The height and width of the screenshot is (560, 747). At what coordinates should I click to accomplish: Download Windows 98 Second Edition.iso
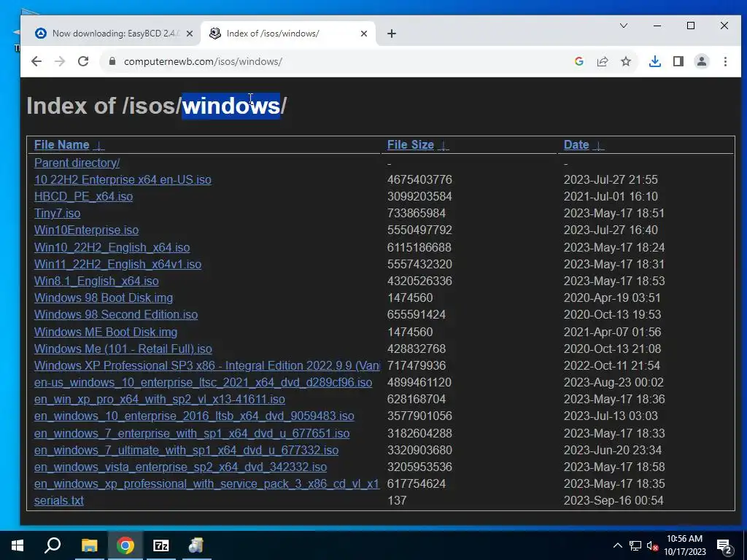point(116,315)
